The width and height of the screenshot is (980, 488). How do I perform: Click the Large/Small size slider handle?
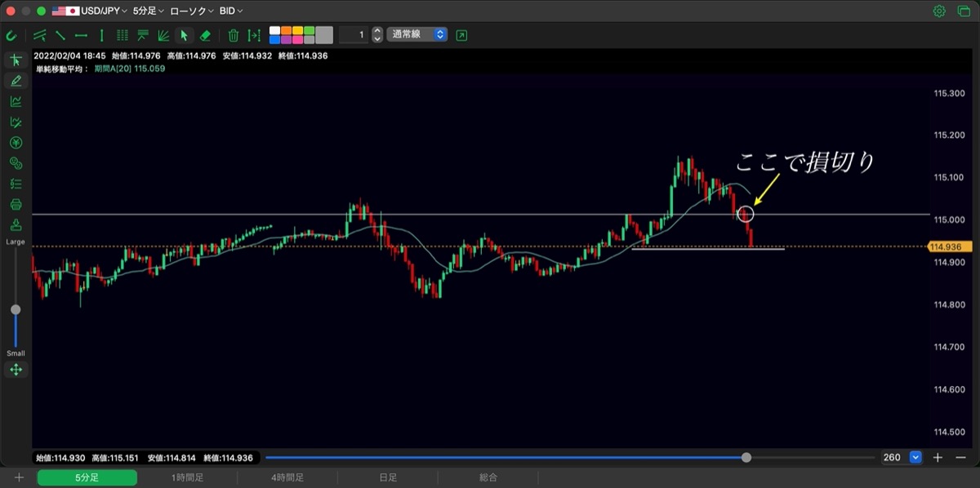[x=16, y=309]
